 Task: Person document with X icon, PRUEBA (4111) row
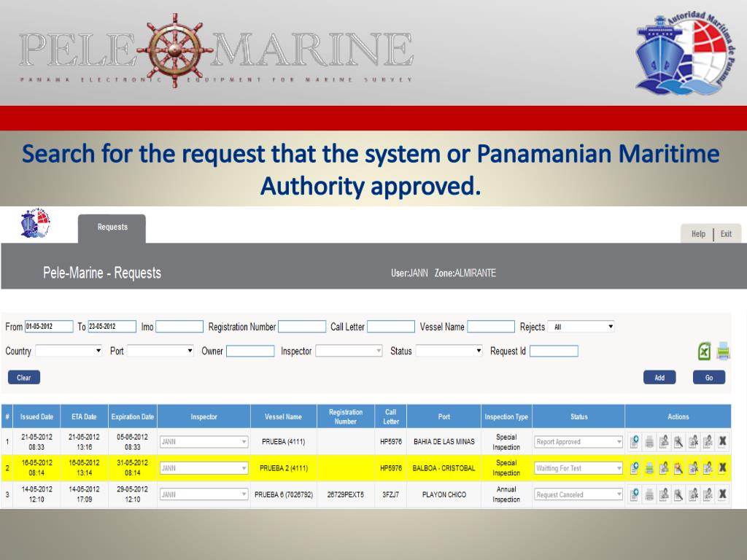693,441
